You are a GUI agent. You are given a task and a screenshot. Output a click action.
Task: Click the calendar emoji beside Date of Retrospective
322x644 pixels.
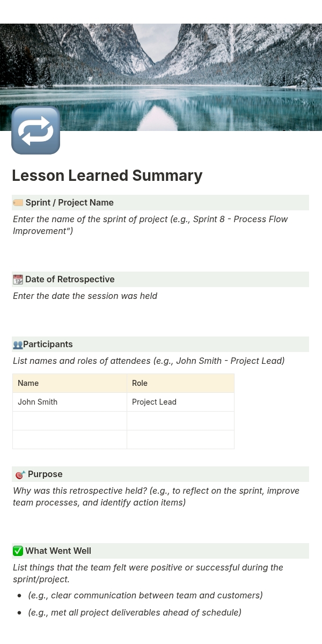[18, 280]
